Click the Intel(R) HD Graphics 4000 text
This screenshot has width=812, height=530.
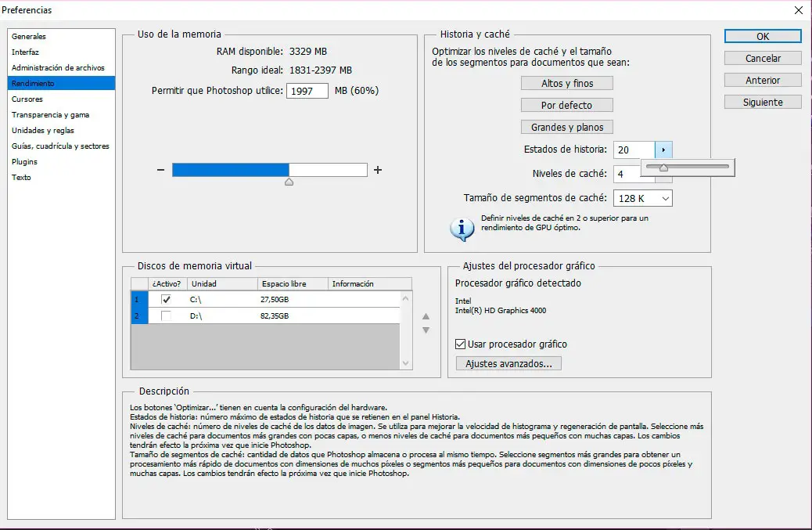tap(500, 310)
